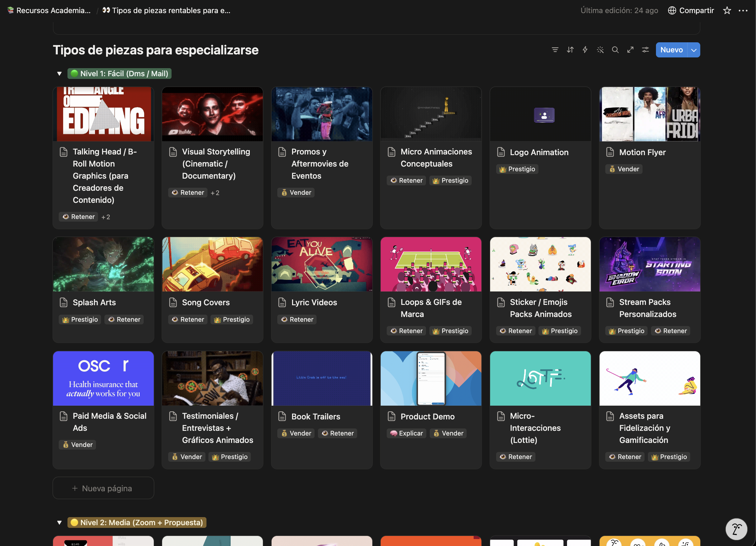The height and width of the screenshot is (546, 756).
Task: Click the Nuevo button
Action: (671, 50)
